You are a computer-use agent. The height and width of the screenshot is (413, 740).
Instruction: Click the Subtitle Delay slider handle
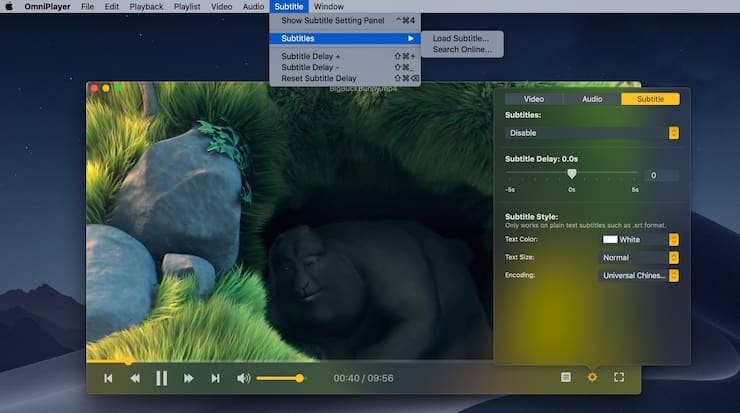pos(572,174)
